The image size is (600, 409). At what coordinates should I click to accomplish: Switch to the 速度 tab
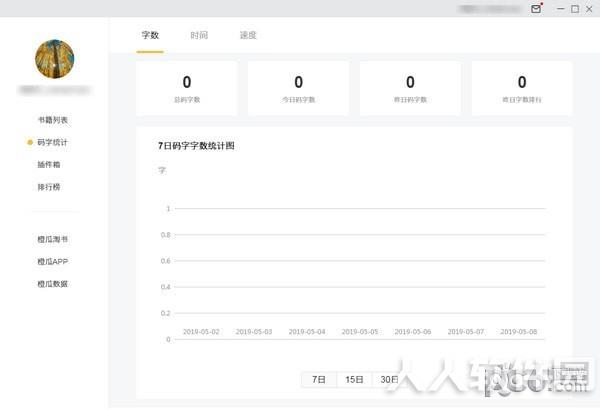coord(248,35)
